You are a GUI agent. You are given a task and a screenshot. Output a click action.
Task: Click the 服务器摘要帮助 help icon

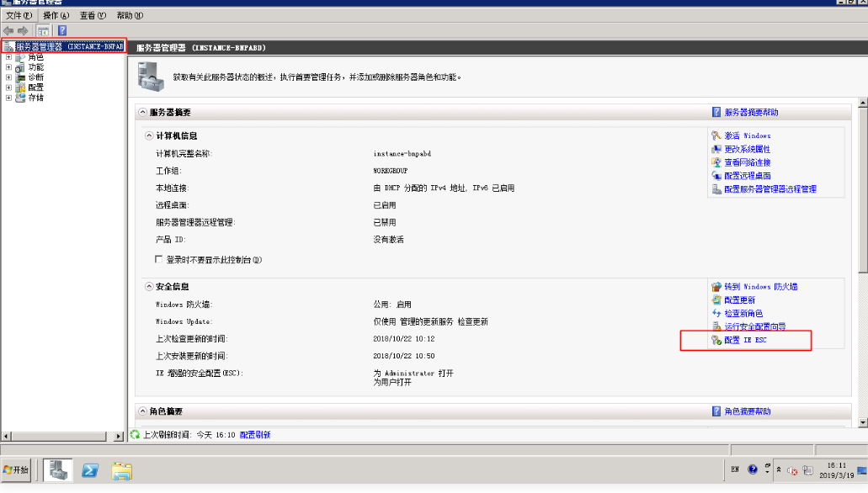point(716,112)
